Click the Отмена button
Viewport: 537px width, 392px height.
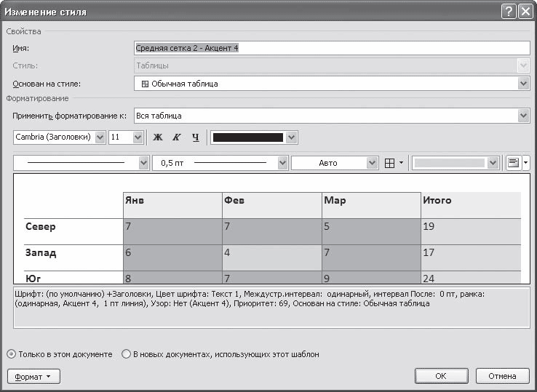pyautogui.click(x=502, y=376)
